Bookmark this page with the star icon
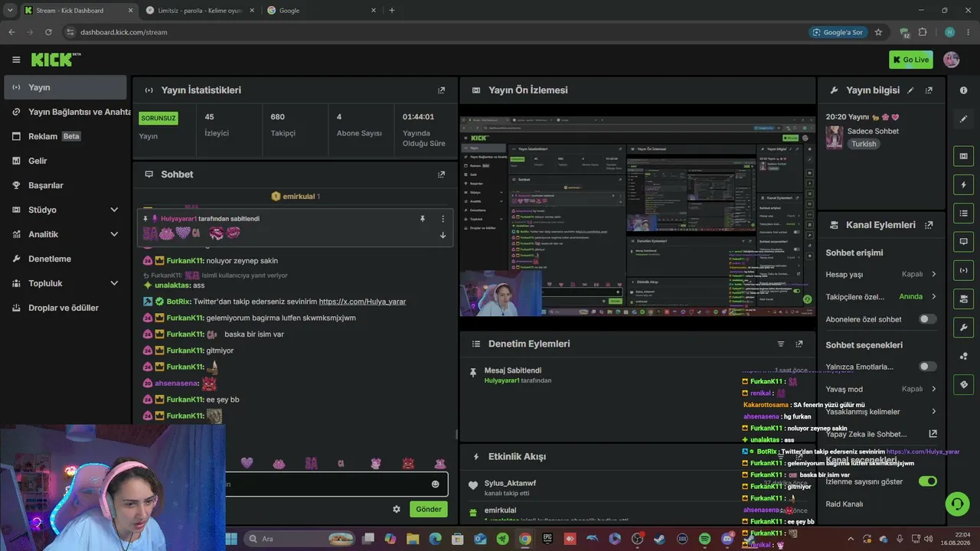 click(878, 32)
